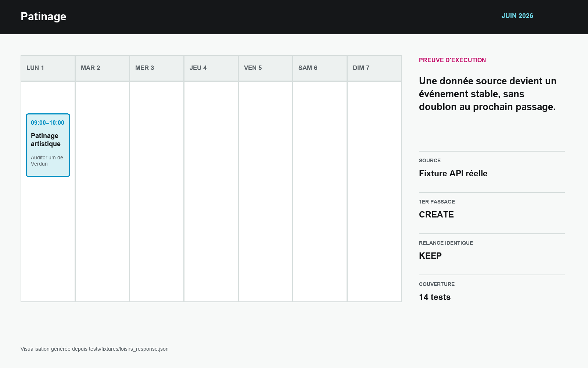Click the PREUVE D'EXÉCUTION heading

pos(452,60)
